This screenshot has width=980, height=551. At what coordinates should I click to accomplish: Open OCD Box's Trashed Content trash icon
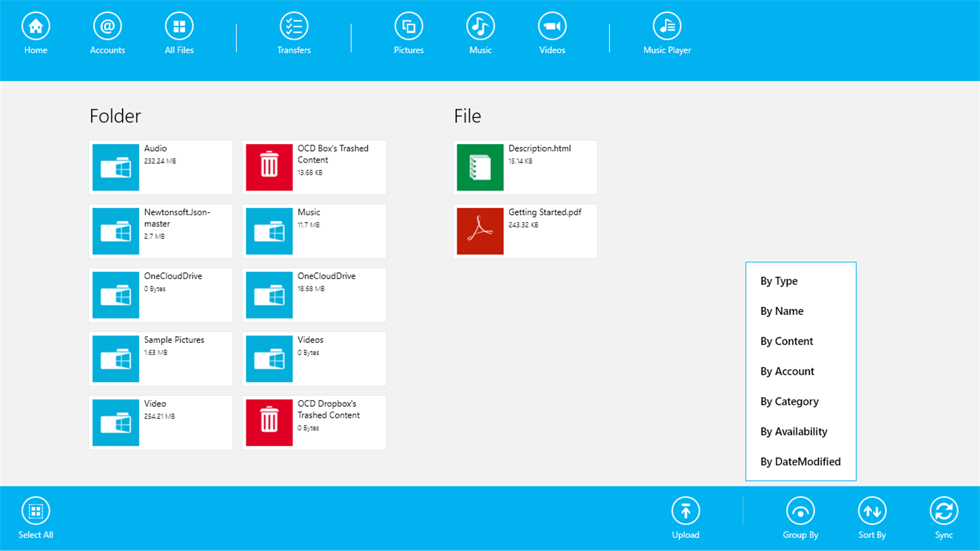pos(269,167)
